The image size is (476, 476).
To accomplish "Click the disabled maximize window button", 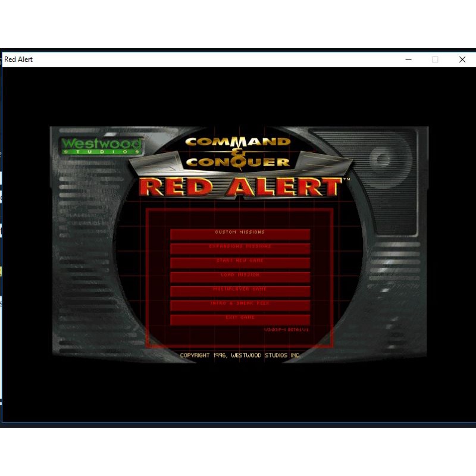I will [x=435, y=59].
